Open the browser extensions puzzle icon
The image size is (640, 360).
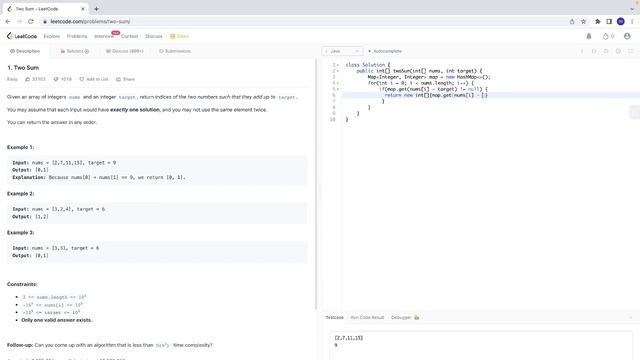pos(598,22)
